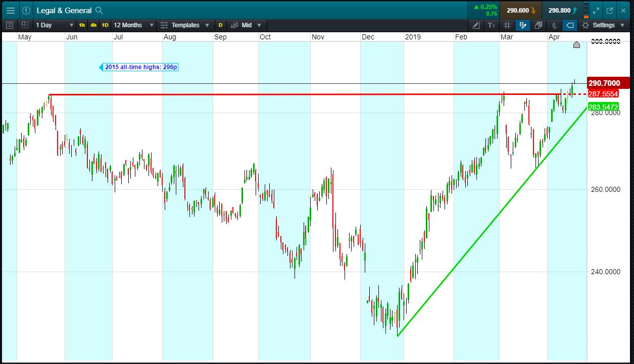Select the 1h quick interval
This screenshot has width=634, height=364.
(x=82, y=25)
